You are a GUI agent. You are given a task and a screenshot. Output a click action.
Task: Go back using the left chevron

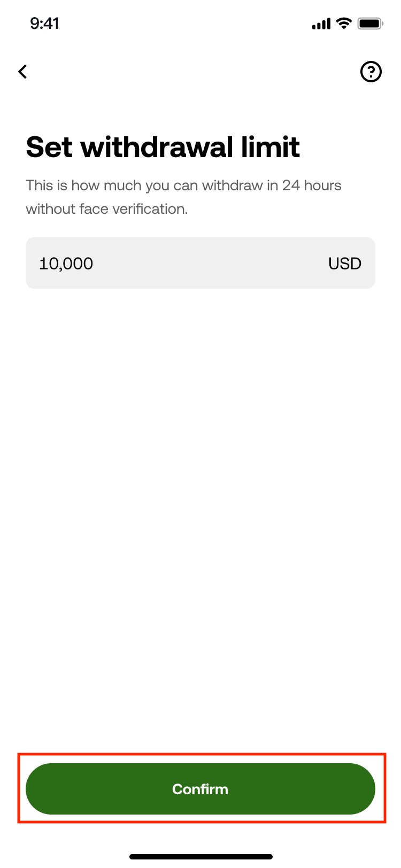(22, 72)
